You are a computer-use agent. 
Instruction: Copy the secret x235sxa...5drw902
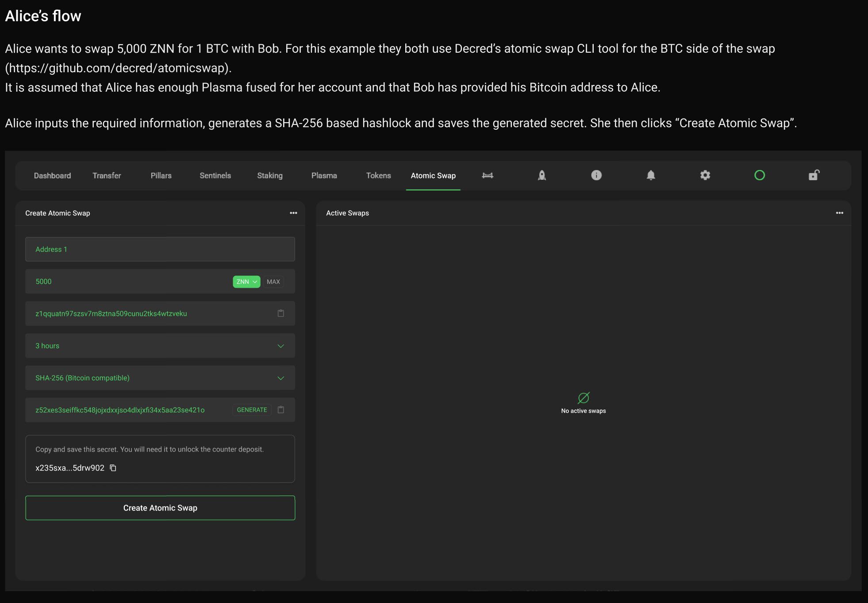[113, 468]
